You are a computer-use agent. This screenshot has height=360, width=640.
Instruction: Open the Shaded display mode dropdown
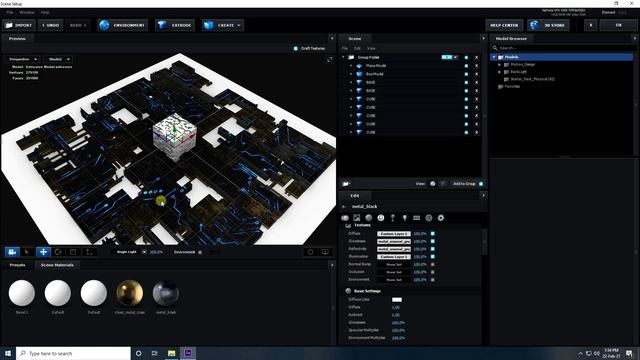(59, 59)
